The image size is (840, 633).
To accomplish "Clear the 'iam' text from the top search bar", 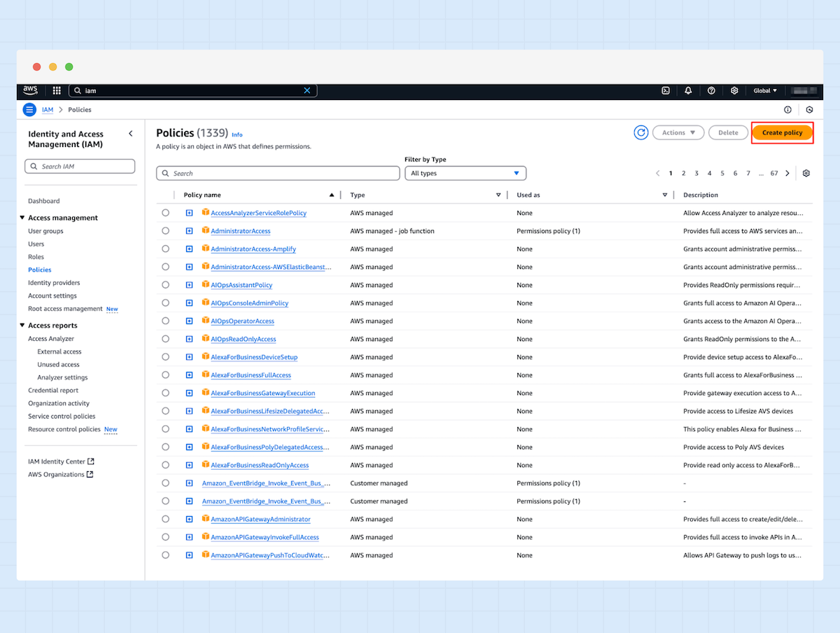I will (307, 90).
